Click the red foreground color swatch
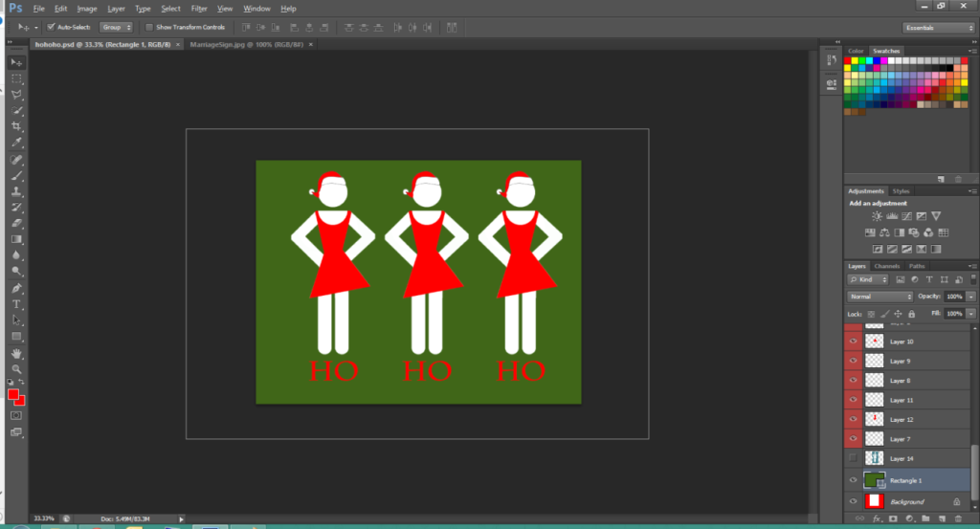 (14, 394)
